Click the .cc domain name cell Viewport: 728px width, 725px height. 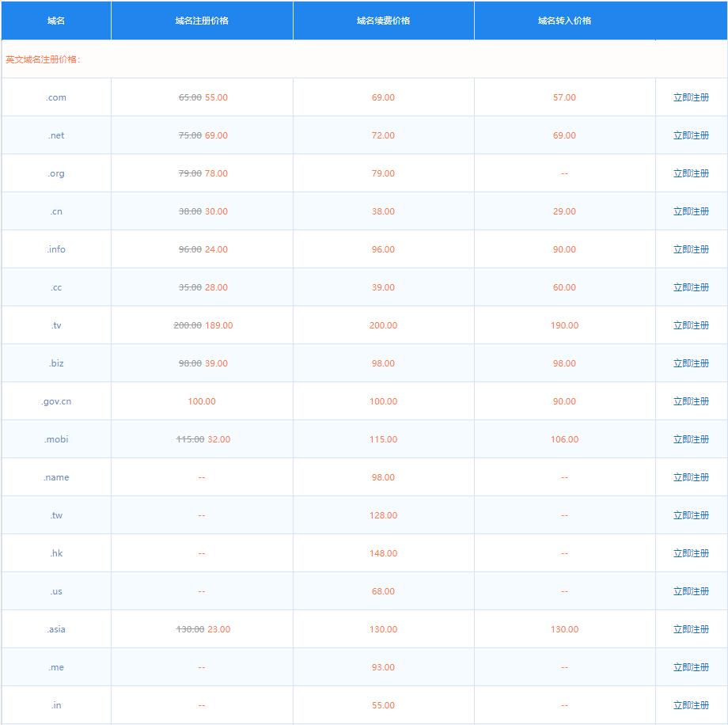point(56,287)
